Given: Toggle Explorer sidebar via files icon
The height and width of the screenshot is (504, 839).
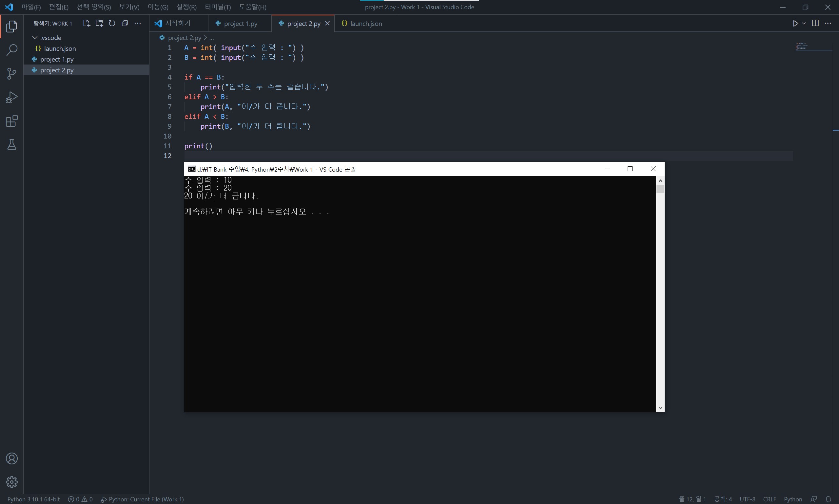Looking at the screenshot, I should (11, 26).
